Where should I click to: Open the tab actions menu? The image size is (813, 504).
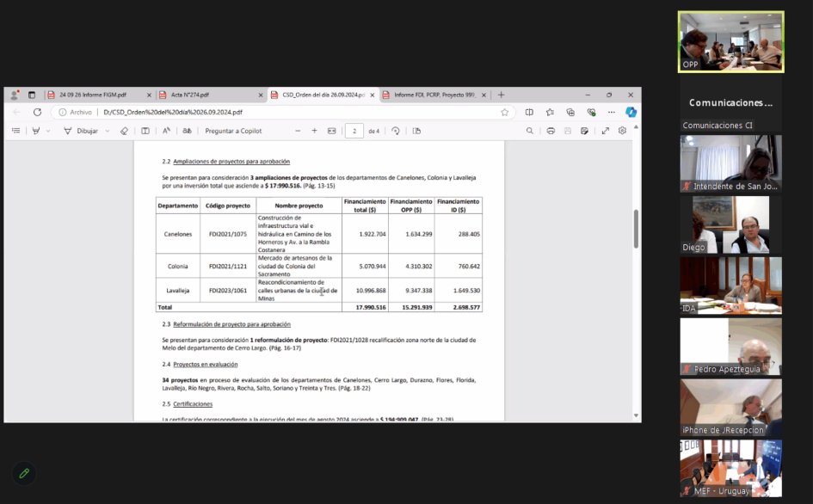[32, 95]
